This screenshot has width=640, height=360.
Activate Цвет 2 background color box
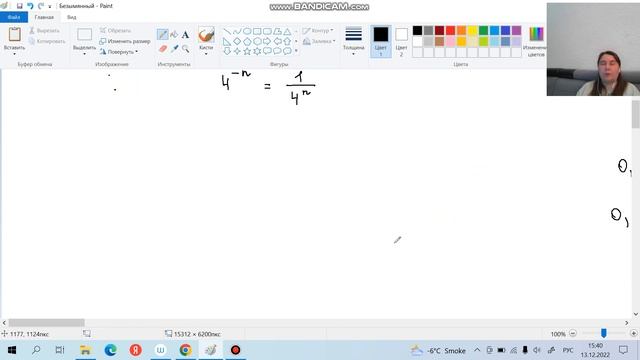pyautogui.click(x=401, y=41)
